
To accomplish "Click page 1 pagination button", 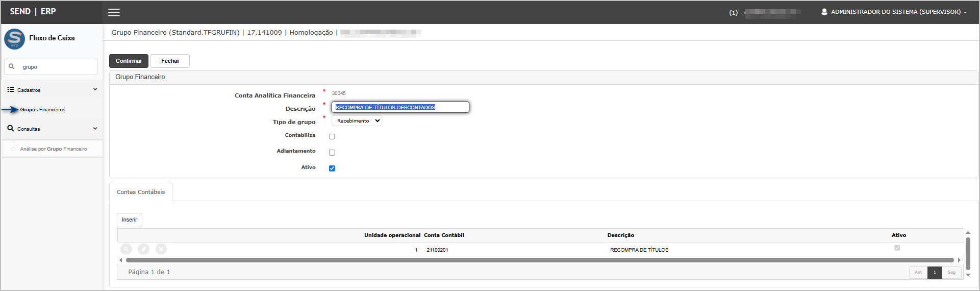I will 935,272.
